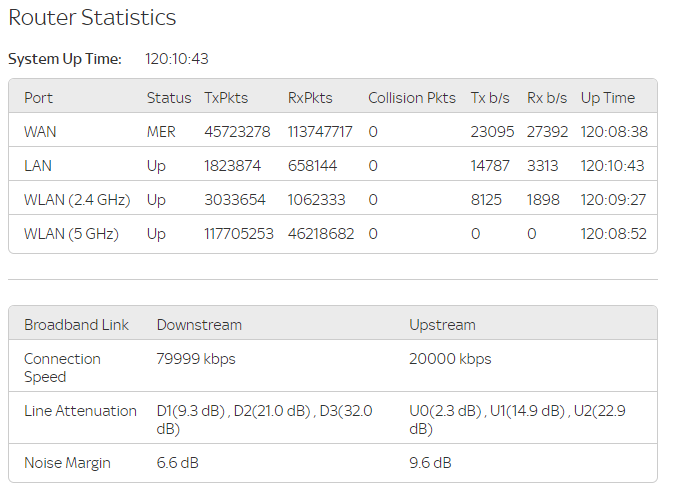Click the MER status in WAN row
Screen dimensions: 678x498
coord(161,132)
